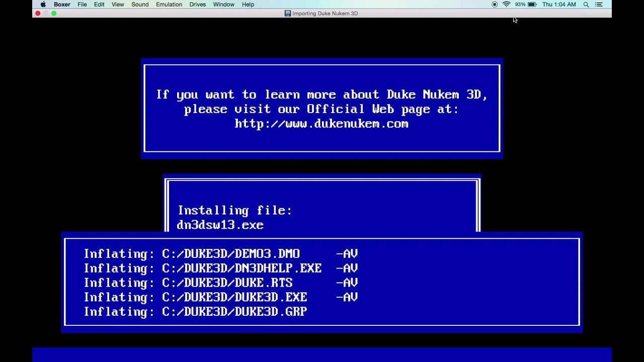Click the DN3DHELP.EXE inflating line
The width and height of the screenshot is (644, 362).
221,268
